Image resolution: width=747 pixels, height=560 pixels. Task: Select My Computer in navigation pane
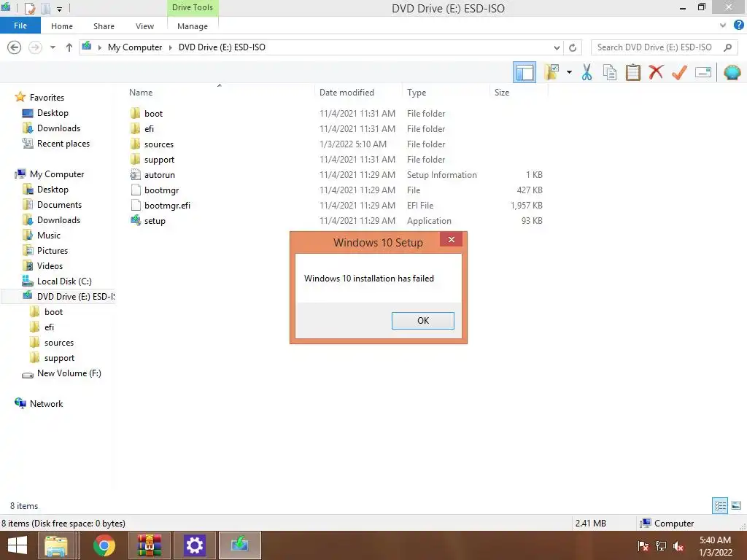coord(57,174)
